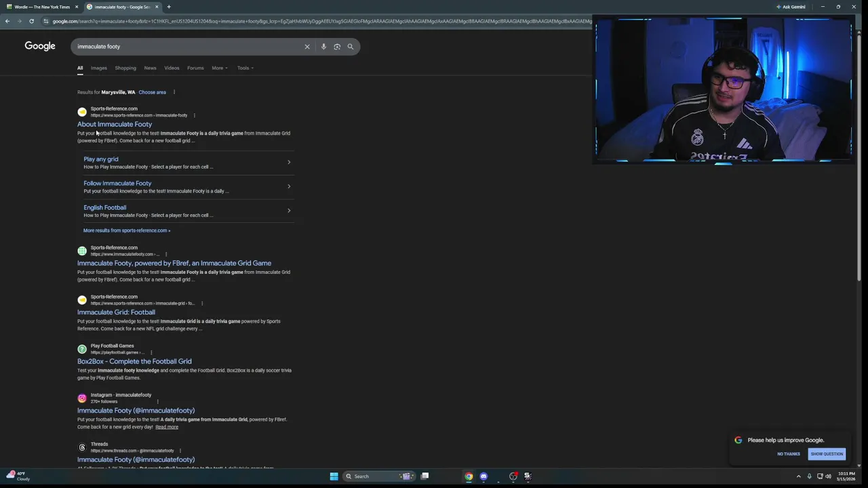
Task: Open the English Football link
Action: coord(105,207)
